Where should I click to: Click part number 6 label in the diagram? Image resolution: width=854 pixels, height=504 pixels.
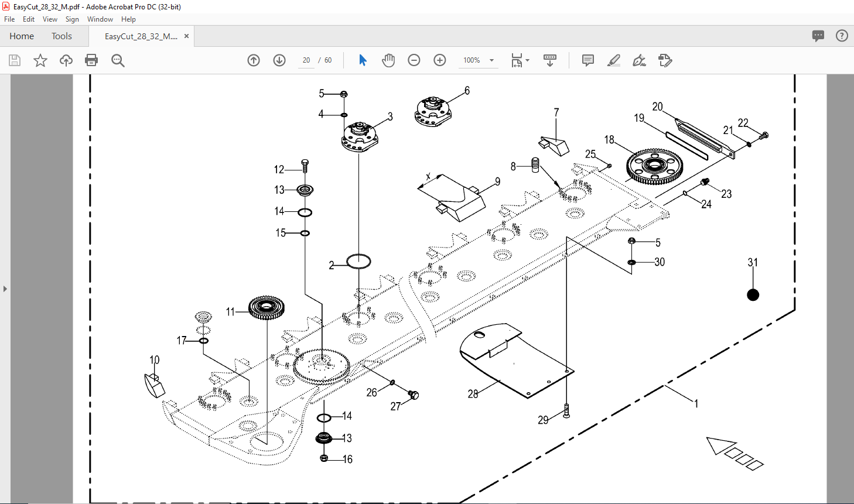click(x=467, y=91)
